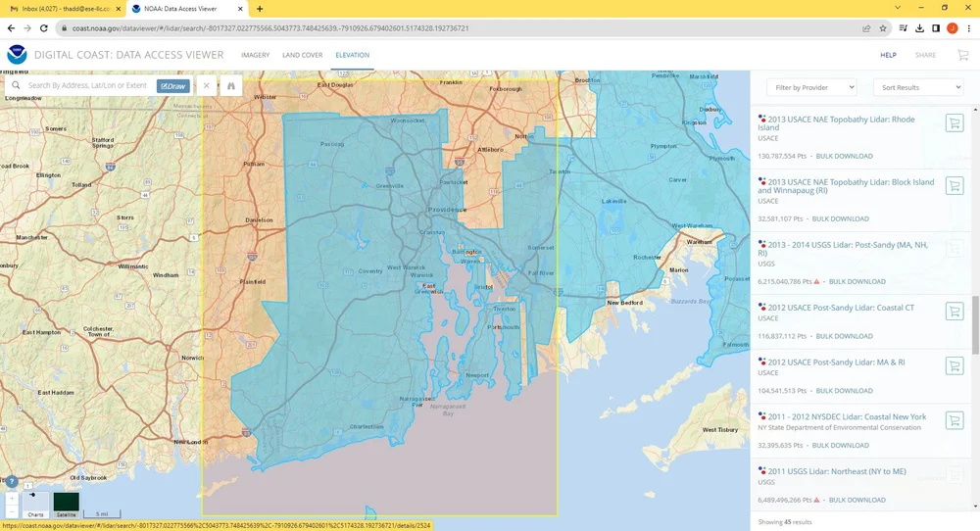Bulk download 2012 Post-Sandy MA & RI
The height and width of the screenshot is (531, 980).
click(x=845, y=391)
